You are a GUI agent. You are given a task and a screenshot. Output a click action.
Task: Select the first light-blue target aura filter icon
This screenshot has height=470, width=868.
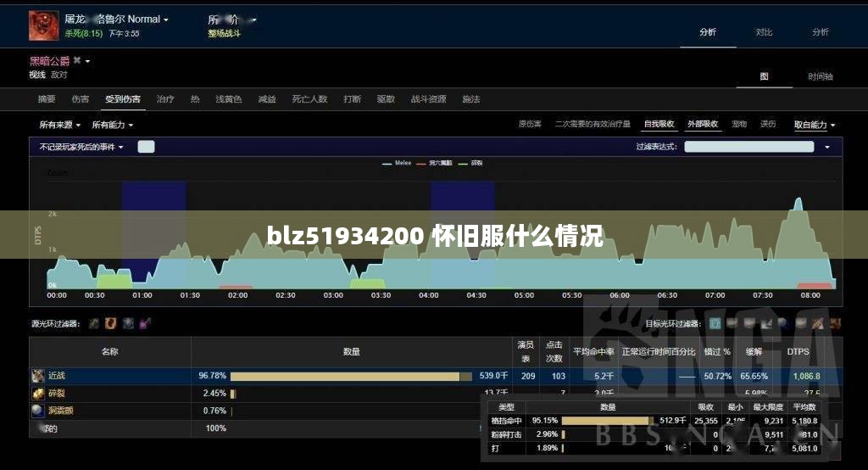(x=715, y=323)
